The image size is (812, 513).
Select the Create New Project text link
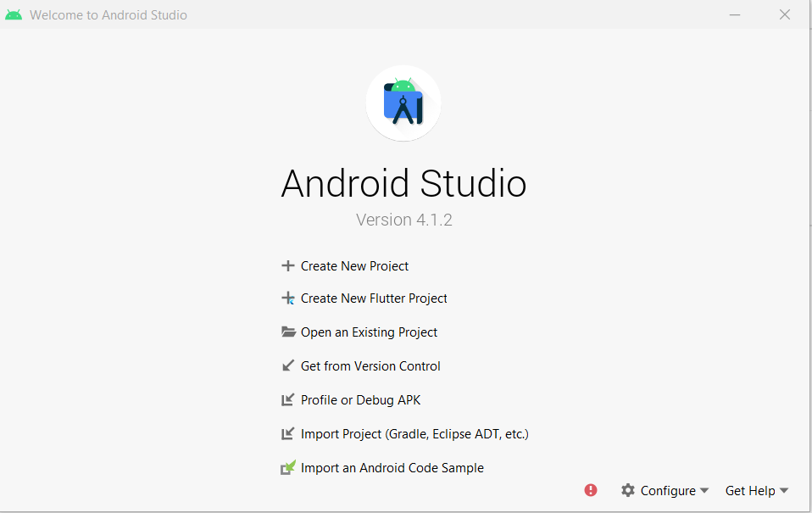(x=354, y=266)
